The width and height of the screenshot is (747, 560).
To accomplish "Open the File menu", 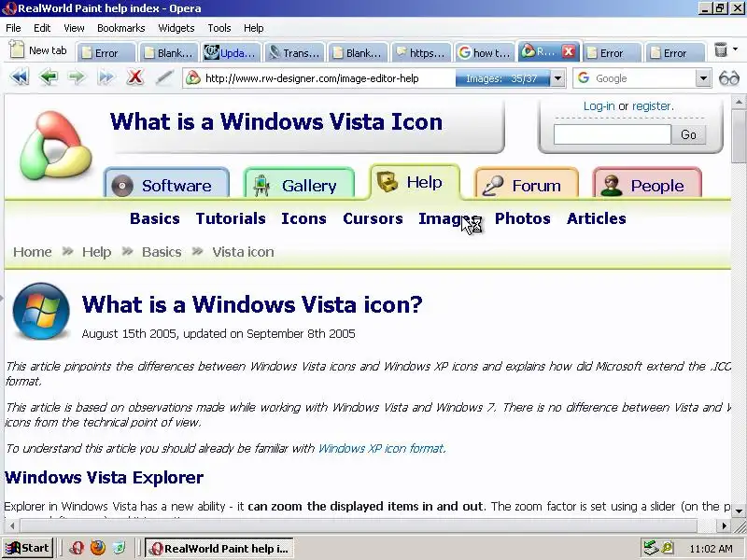I will pyautogui.click(x=13, y=28).
